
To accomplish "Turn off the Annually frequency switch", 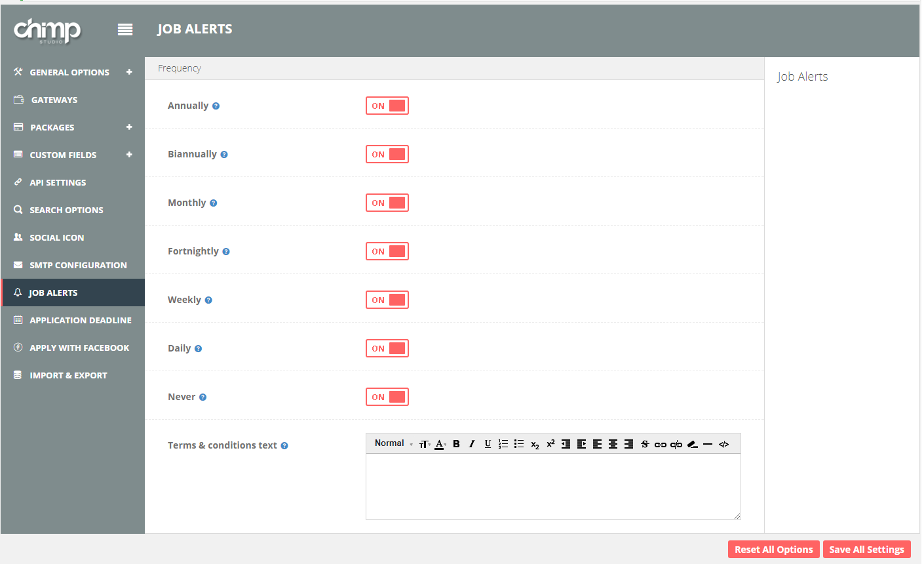I will 387,106.
